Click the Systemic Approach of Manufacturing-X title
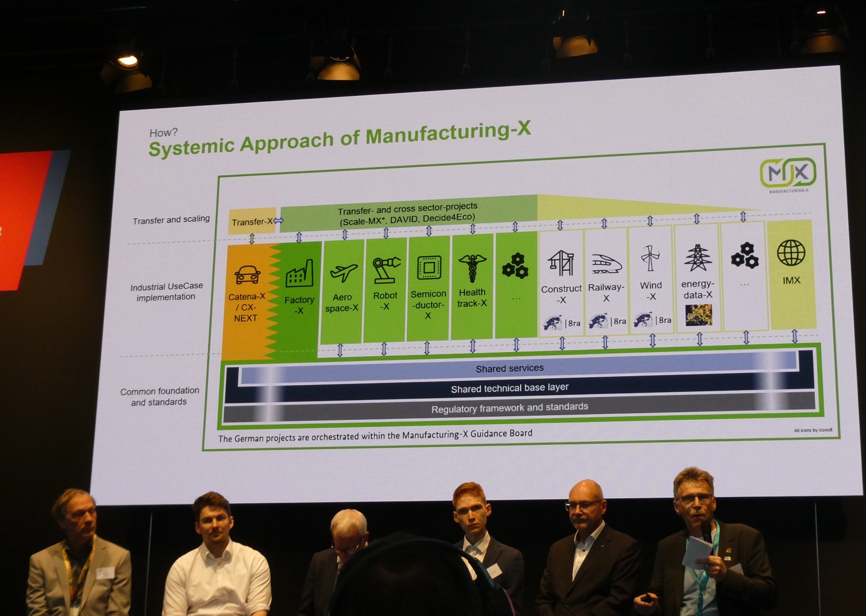 pos(340,138)
